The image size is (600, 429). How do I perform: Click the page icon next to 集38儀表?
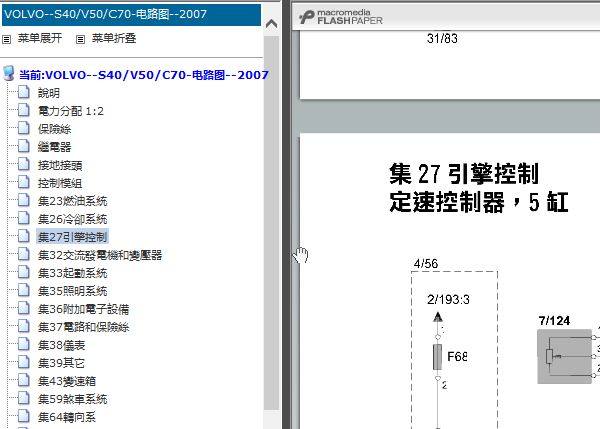point(24,344)
